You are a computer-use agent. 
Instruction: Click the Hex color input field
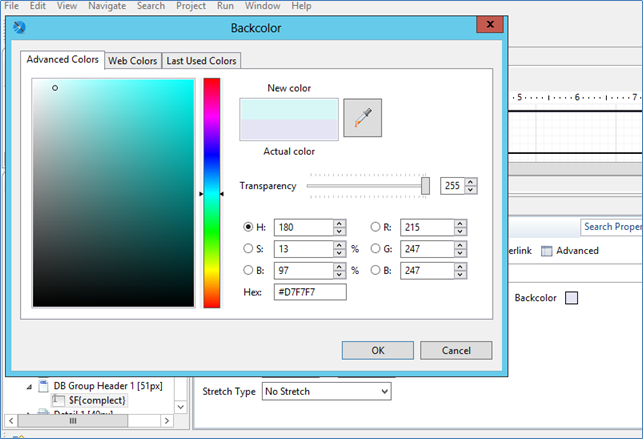[x=310, y=292]
